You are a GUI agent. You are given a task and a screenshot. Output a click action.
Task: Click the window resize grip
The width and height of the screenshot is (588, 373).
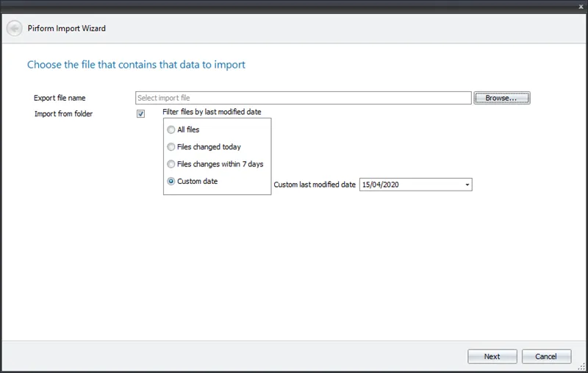(x=581, y=366)
